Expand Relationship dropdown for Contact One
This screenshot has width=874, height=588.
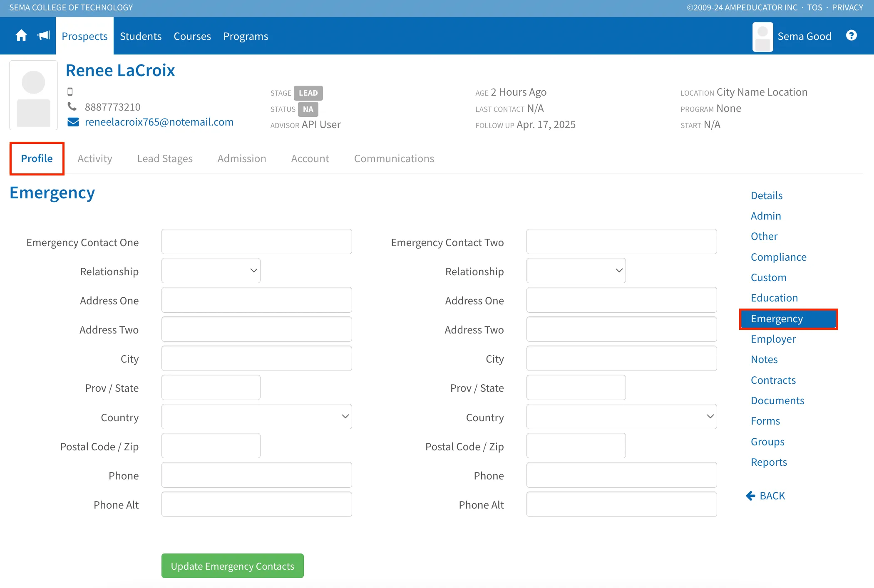(211, 271)
